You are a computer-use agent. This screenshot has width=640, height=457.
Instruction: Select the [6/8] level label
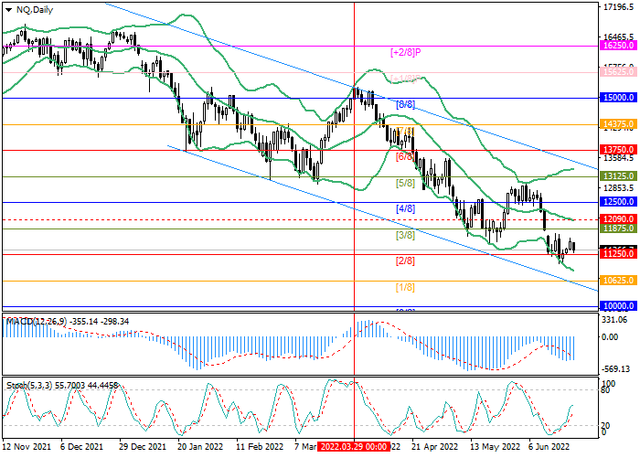(404, 157)
